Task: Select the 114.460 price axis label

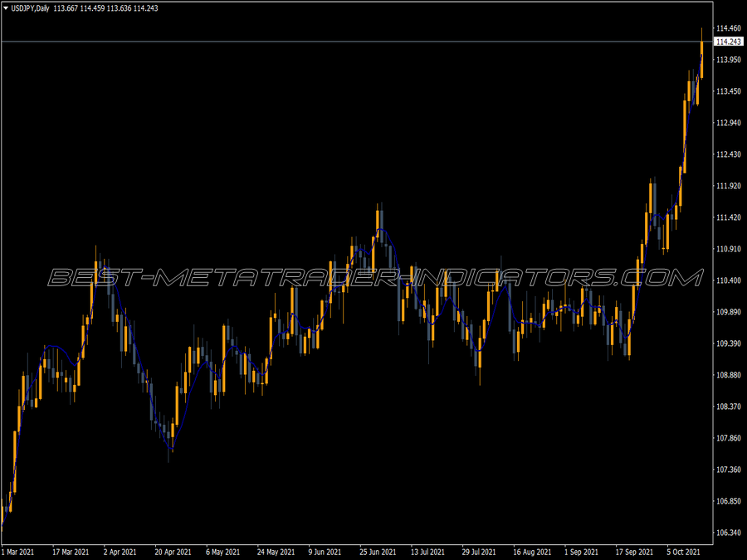Action: pyautogui.click(x=728, y=27)
